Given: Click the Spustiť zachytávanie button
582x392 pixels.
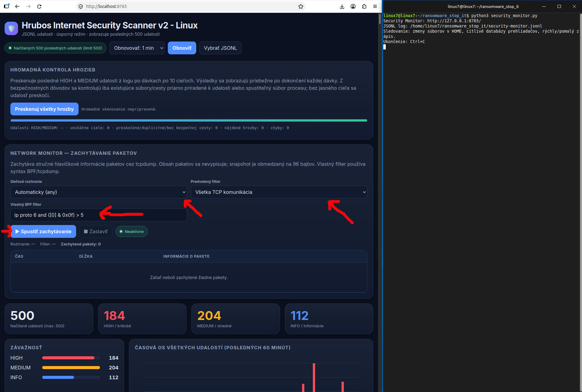Looking at the screenshot, I should (43, 231).
